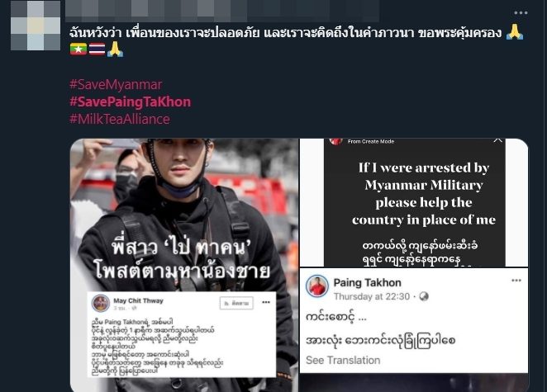The height and width of the screenshot is (392, 547).
Task: Open the tweet's three-dot more options menu
Action: (x=521, y=13)
